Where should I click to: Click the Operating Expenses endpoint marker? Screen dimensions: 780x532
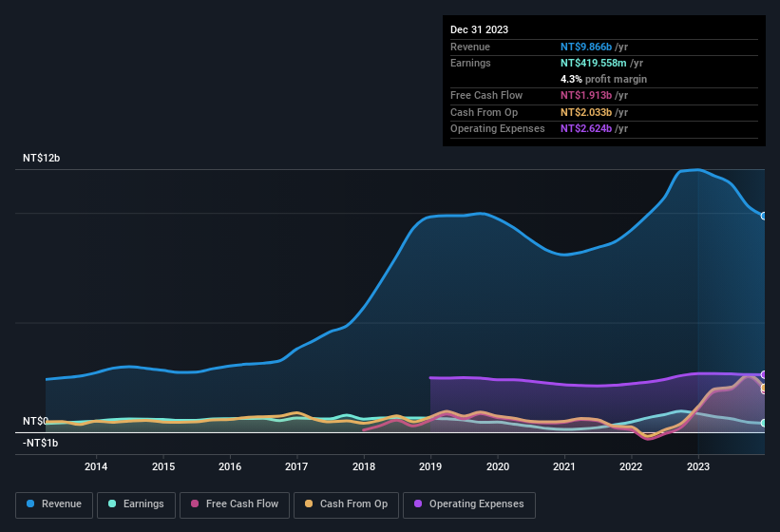click(x=764, y=374)
